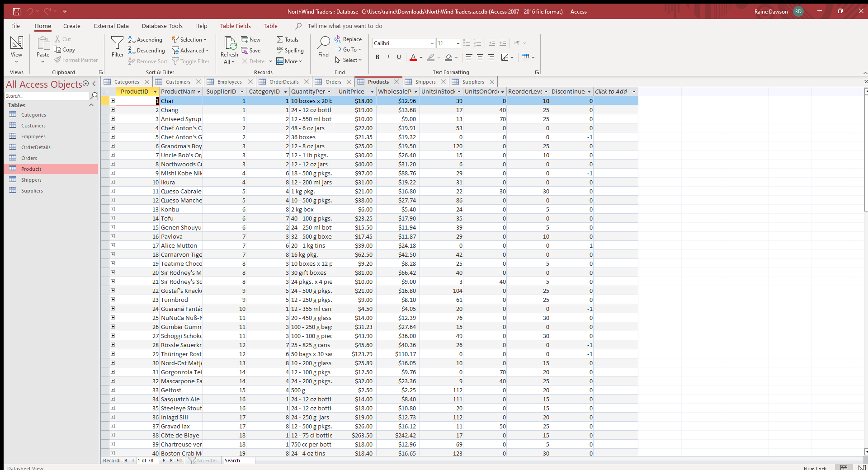This screenshot has width=868, height=470.
Task: Open Employees table in navigation pane
Action: click(x=33, y=136)
